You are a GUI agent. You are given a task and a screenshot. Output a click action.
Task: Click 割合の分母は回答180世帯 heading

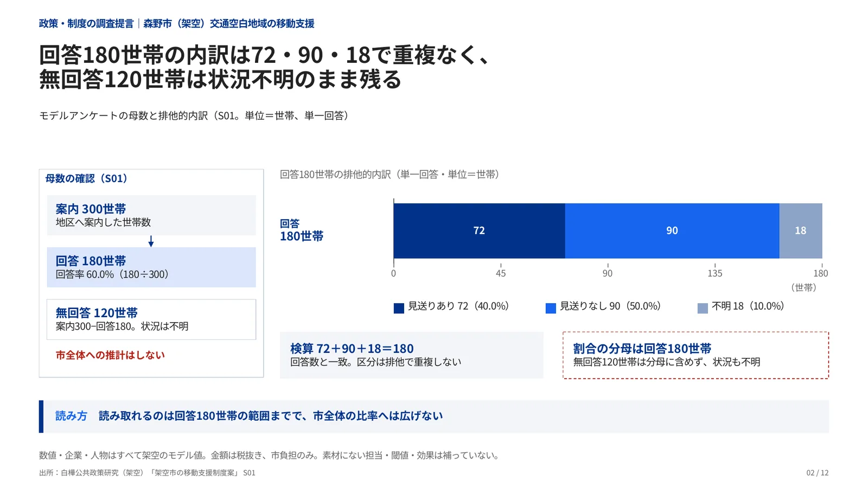pyautogui.click(x=642, y=349)
